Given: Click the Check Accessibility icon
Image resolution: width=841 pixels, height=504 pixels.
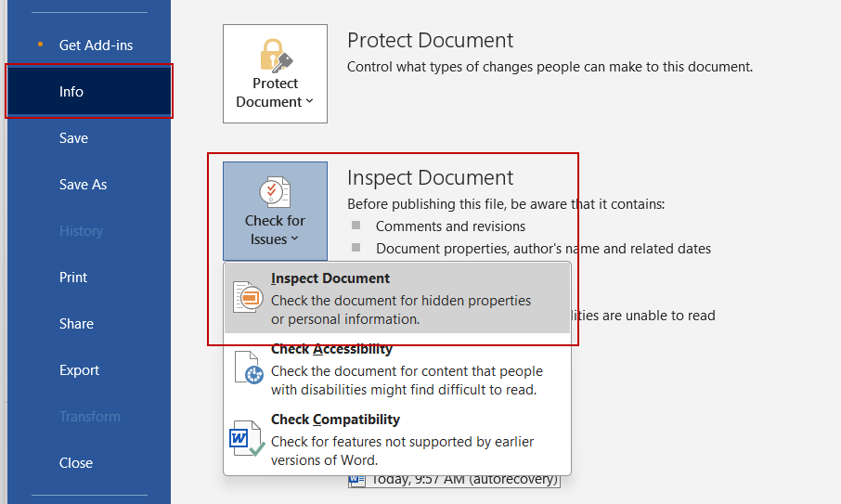Looking at the screenshot, I should [x=248, y=367].
